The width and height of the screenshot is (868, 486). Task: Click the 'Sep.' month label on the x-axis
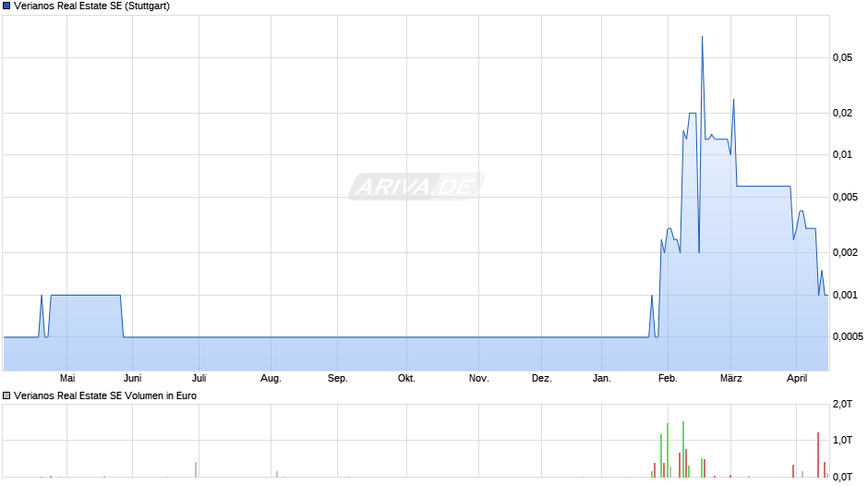[x=338, y=379]
